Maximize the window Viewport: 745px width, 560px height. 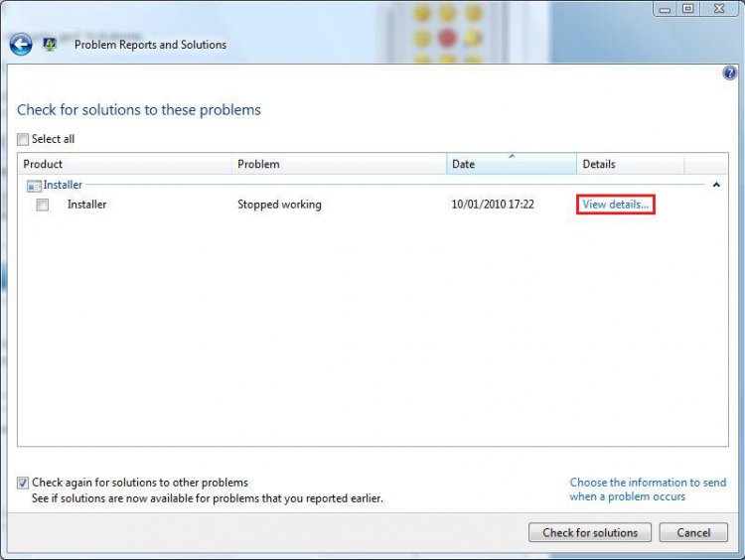687,9
